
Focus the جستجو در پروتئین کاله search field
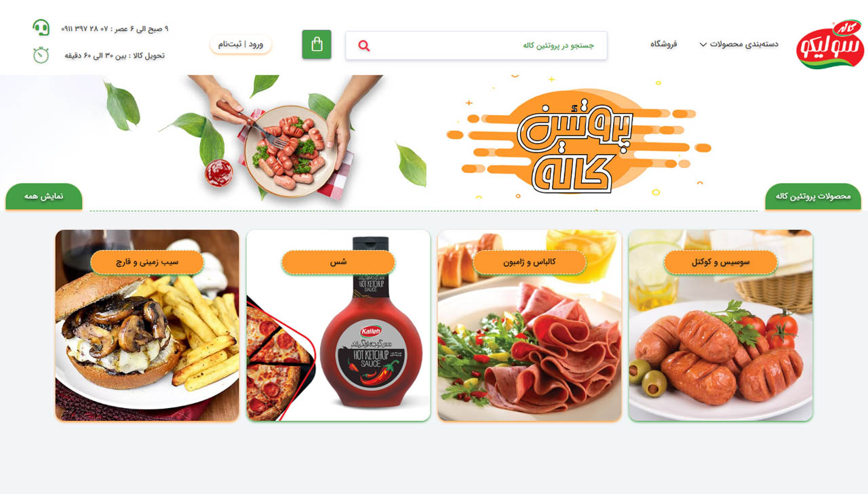(476, 45)
